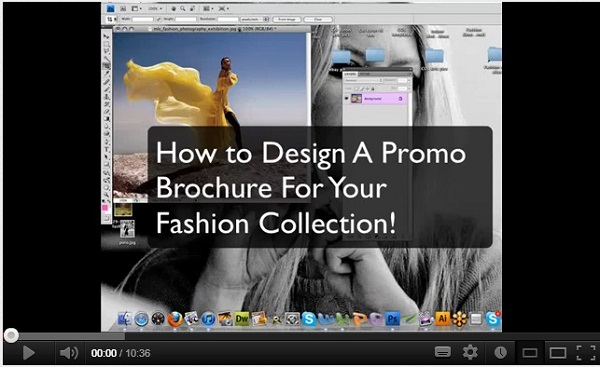The width and height of the screenshot is (600, 367).
Task: Click the Photoshop Ps icon in the dock
Action: 392,318
